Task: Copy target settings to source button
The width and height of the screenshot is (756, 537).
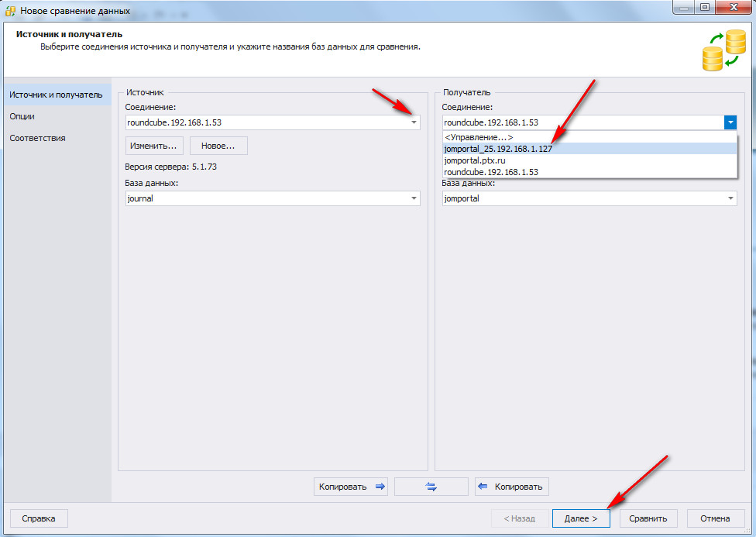Action: click(x=512, y=487)
